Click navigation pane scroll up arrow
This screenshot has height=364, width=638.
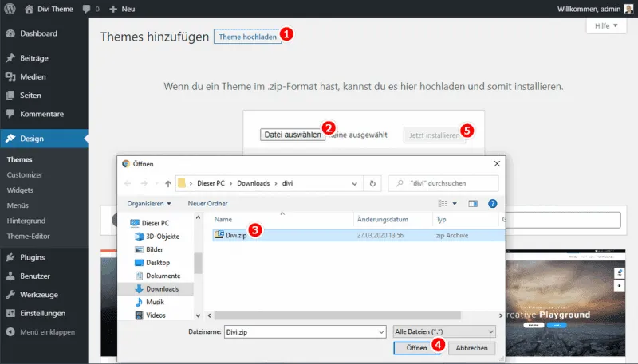tap(198, 217)
